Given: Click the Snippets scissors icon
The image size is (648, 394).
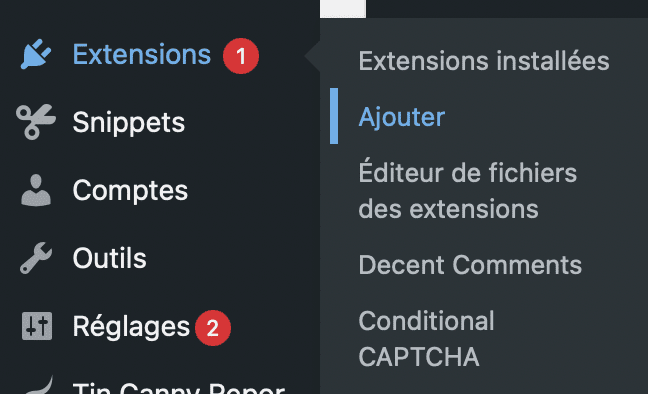Looking at the screenshot, I should (36, 122).
